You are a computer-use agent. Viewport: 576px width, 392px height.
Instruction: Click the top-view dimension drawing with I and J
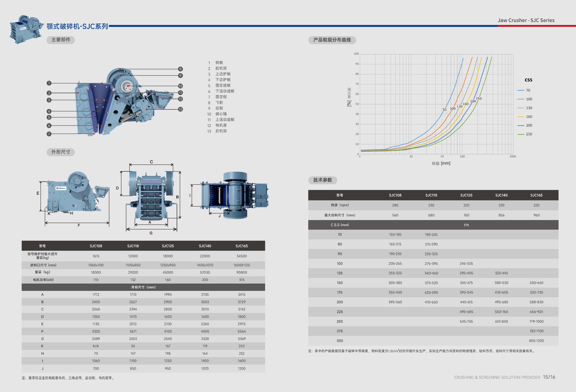[x=230, y=195]
